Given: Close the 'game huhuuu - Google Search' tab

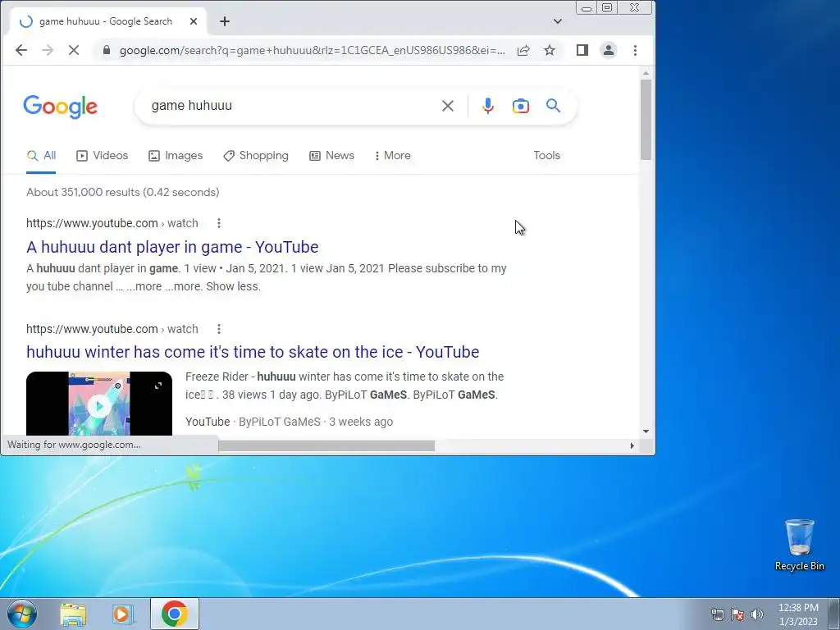Looking at the screenshot, I should [194, 21].
